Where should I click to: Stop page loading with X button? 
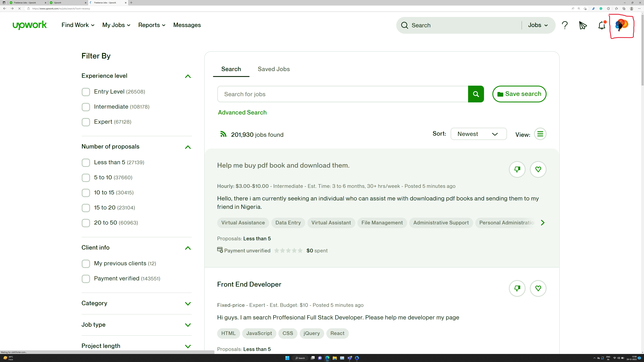19,9
